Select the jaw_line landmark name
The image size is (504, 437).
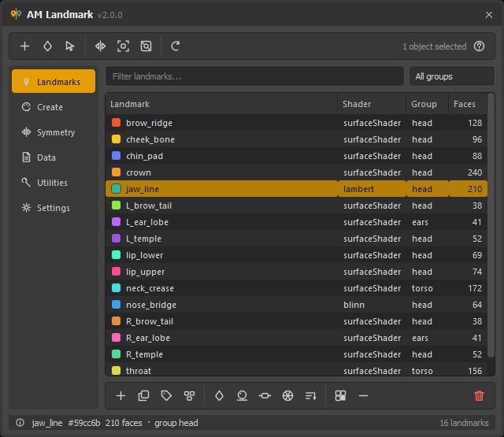143,189
